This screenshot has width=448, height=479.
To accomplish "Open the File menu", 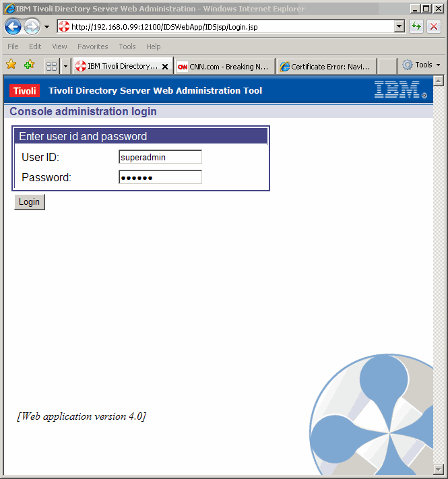I will [13, 46].
